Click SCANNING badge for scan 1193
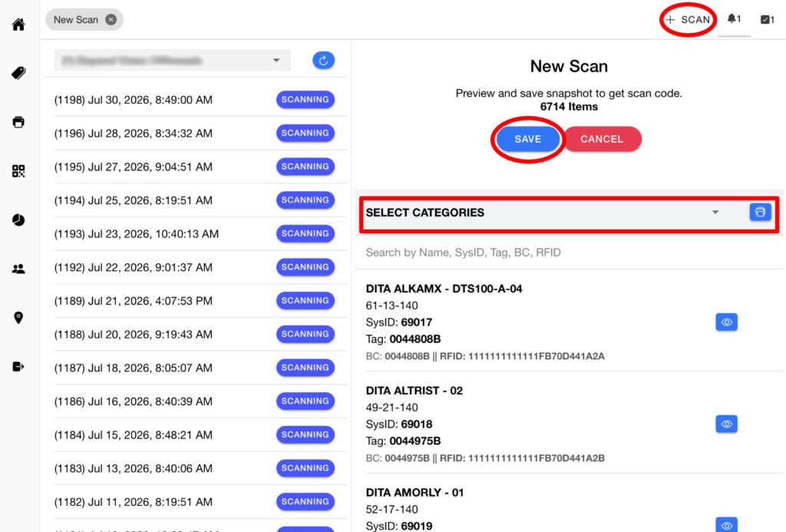Viewport: 786px width, 532px height. (x=305, y=233)
